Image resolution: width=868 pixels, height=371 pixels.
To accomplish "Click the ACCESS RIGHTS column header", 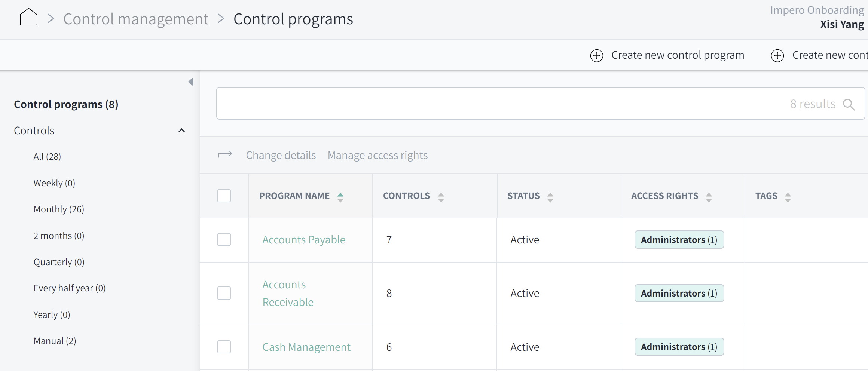I will click(664, 196).
